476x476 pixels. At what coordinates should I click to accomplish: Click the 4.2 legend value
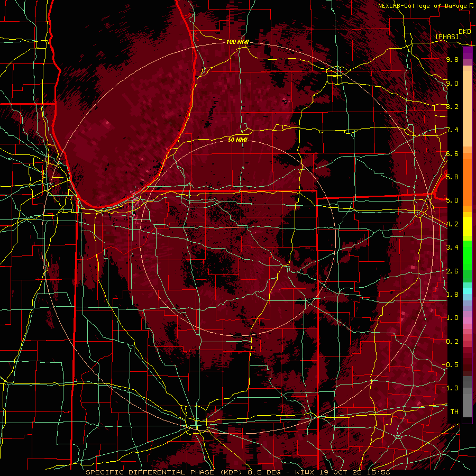point(452,224)
